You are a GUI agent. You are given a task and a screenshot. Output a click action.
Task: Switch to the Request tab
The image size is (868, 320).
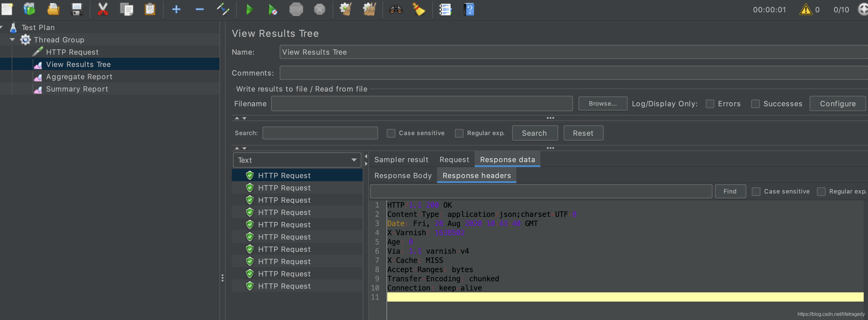(x=454, y=159)
